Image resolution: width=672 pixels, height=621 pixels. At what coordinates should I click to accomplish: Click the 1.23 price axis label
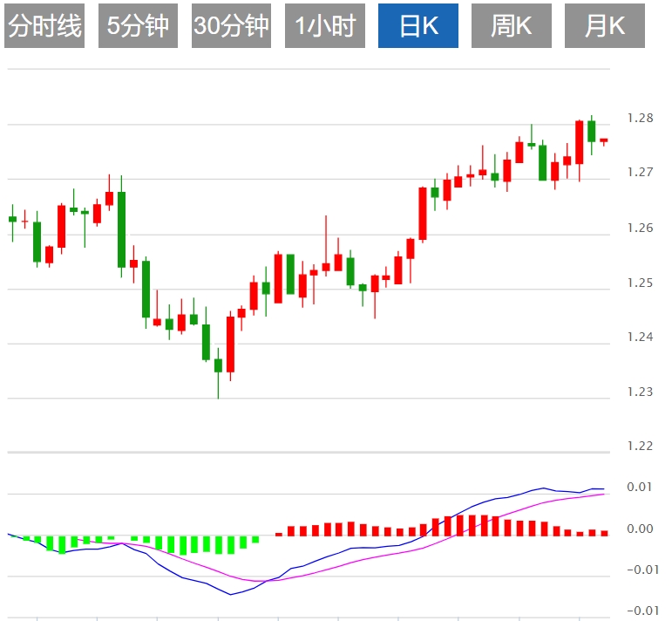click(x=641, y=392)
